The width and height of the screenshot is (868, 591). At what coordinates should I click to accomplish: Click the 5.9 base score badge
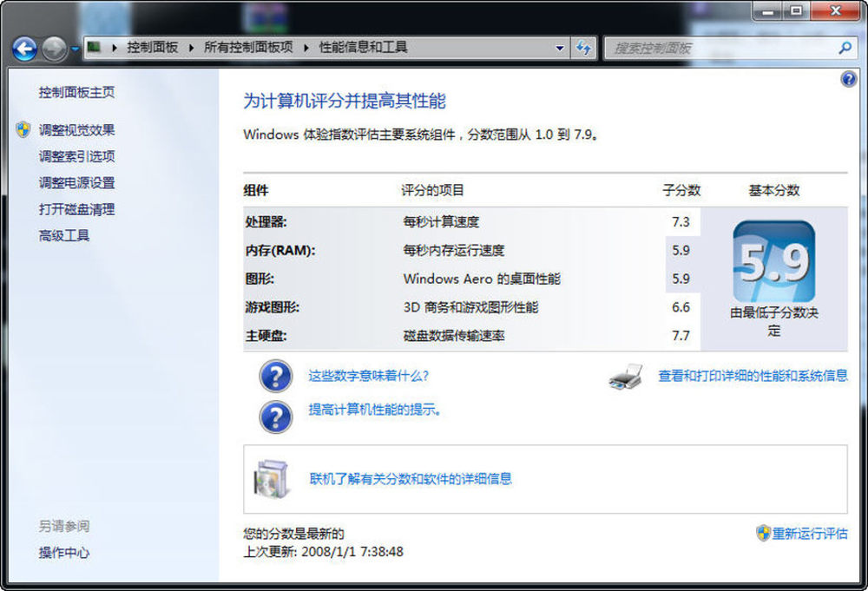774,261
